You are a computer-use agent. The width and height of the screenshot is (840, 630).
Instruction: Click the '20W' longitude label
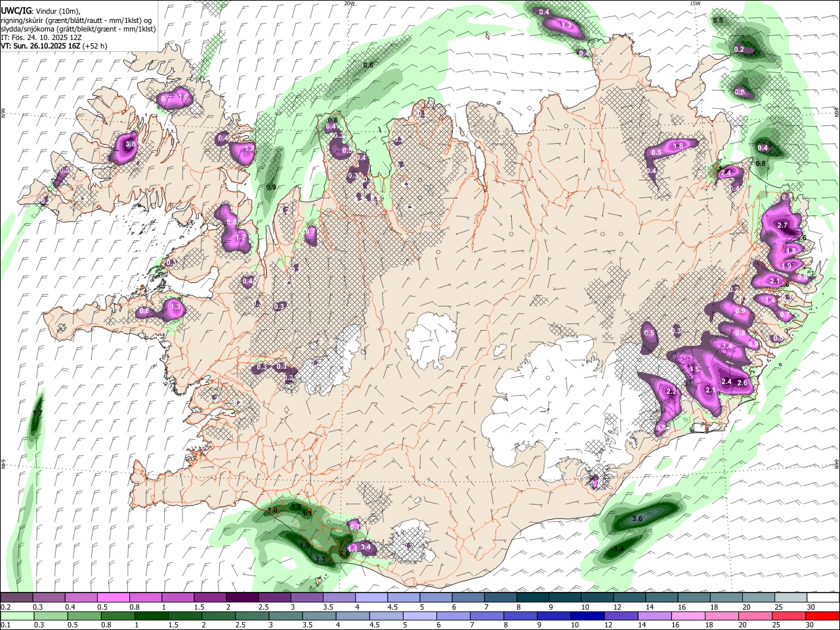point(349,3)
